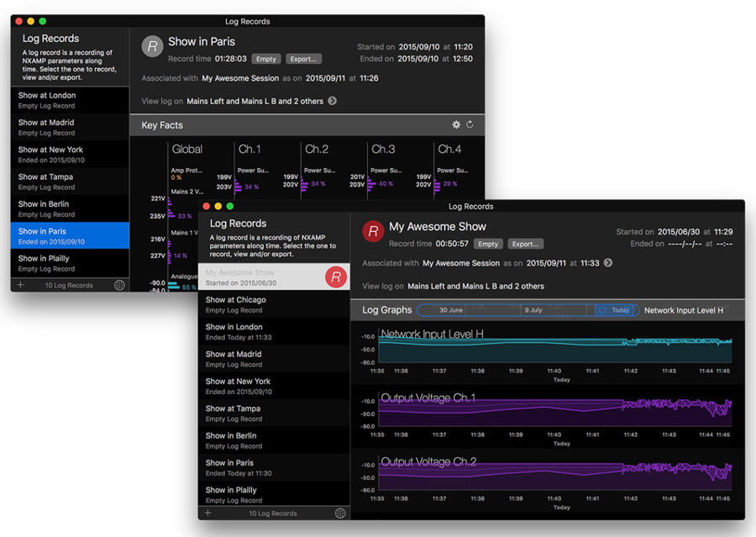Select Show in Plailly in front window list
Screen dimensions: 756x537
pos(274,494)
